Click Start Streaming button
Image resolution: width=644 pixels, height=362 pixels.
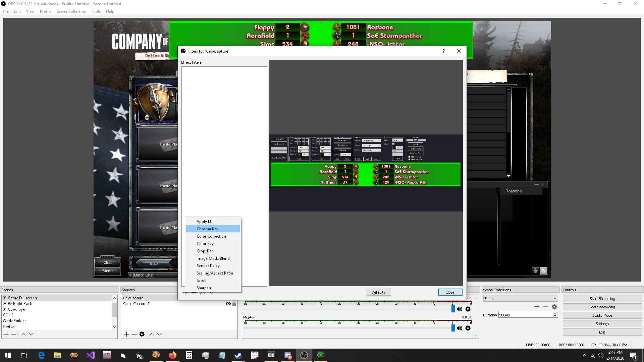[x=602, y=299]
